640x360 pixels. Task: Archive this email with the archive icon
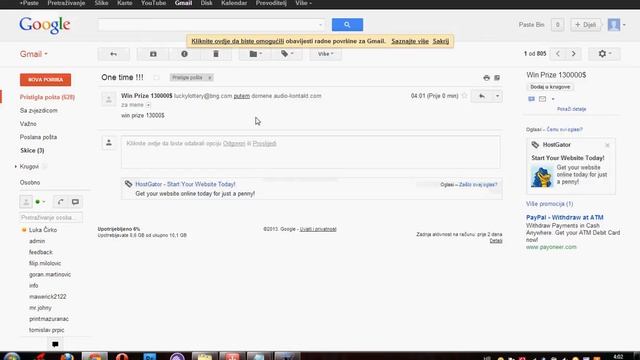pos(153,54)
